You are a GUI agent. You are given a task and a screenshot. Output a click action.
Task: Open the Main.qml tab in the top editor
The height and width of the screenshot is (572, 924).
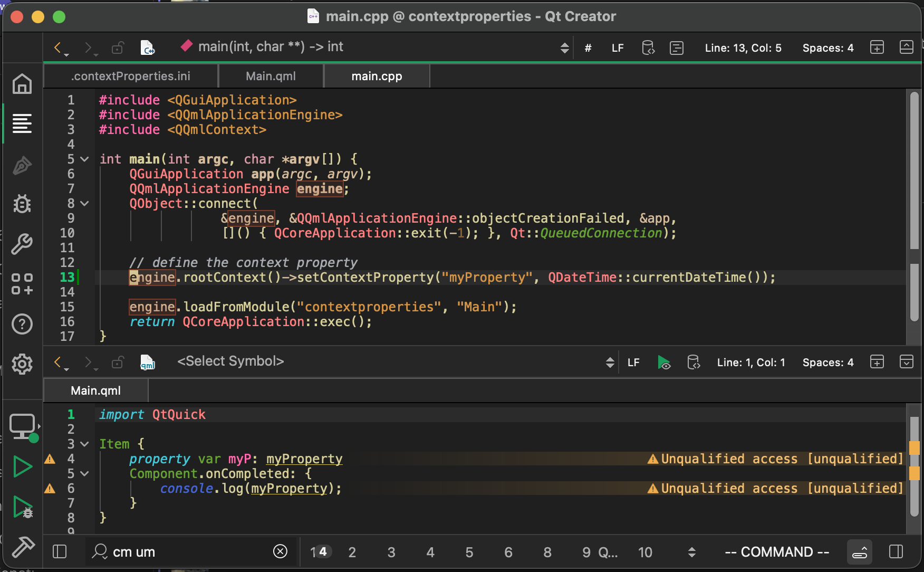coord(270,76)
